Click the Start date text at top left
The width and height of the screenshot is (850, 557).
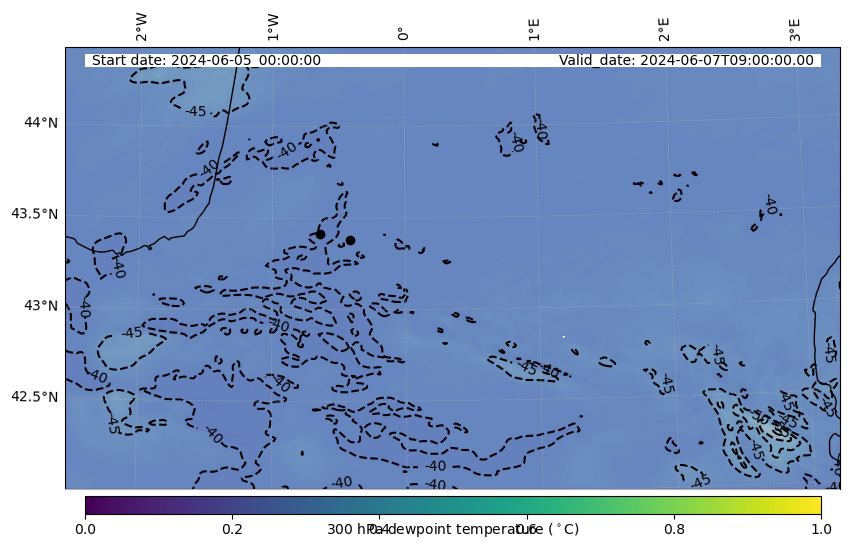[206, 60]
